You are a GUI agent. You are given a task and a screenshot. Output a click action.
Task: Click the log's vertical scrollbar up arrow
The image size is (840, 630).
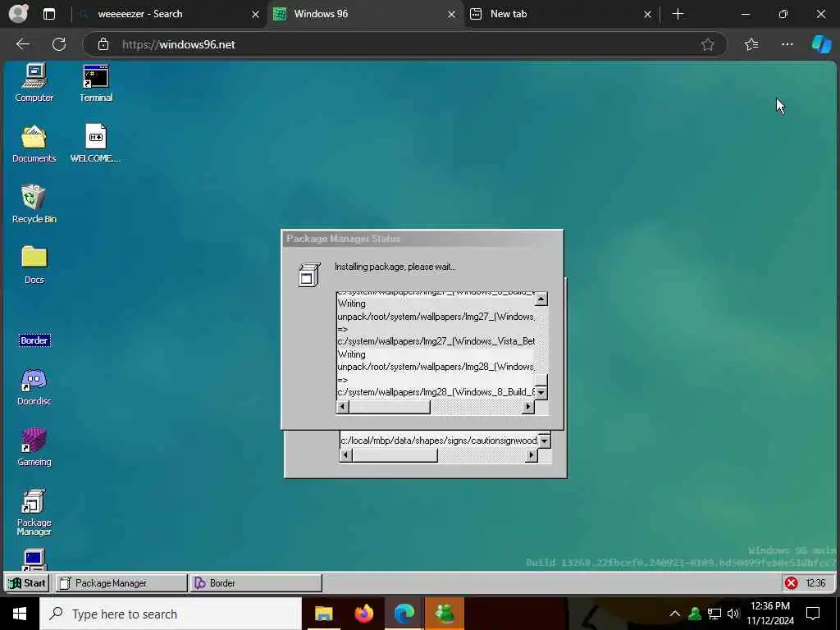tap(541, 299)
